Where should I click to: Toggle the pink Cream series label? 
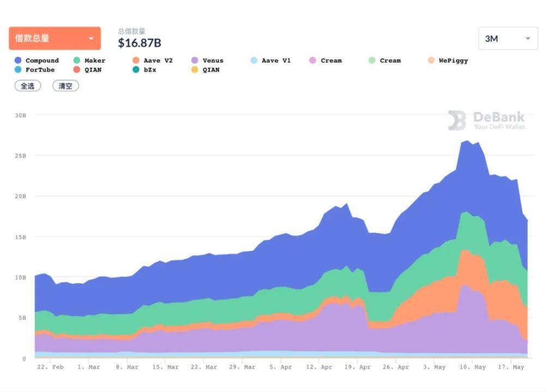click(331, 61)
